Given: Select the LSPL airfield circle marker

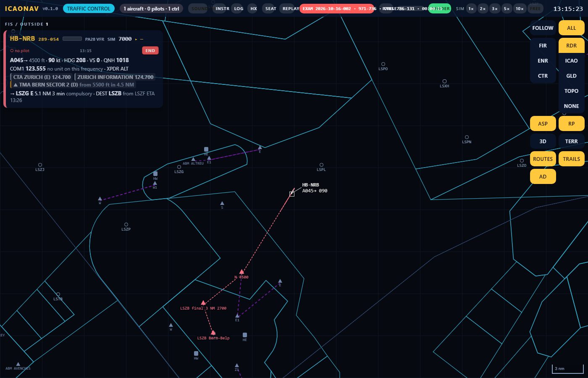Looking at the screenshot, I should pos(321,165).
